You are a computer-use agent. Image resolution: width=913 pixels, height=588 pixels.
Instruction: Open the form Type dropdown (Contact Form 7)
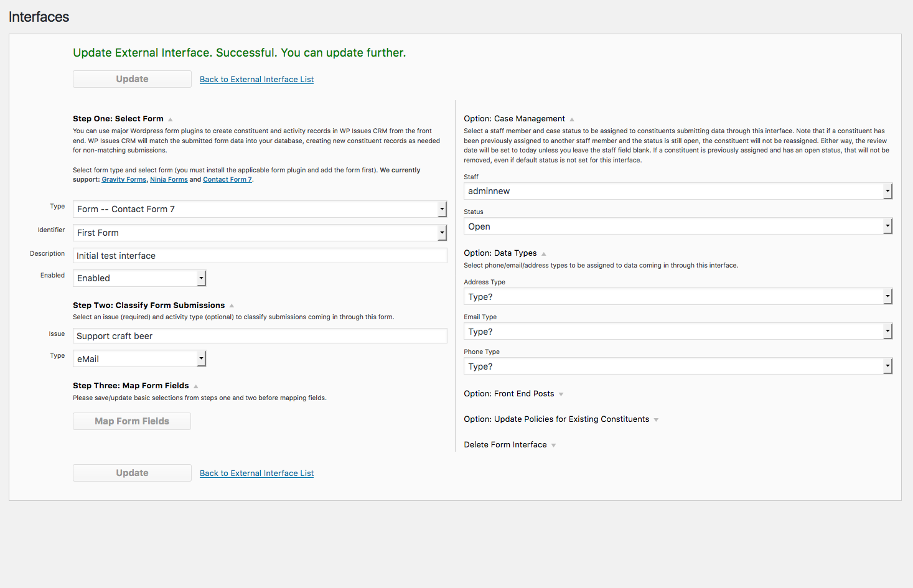pyautogui.click(x=260, y=209)
